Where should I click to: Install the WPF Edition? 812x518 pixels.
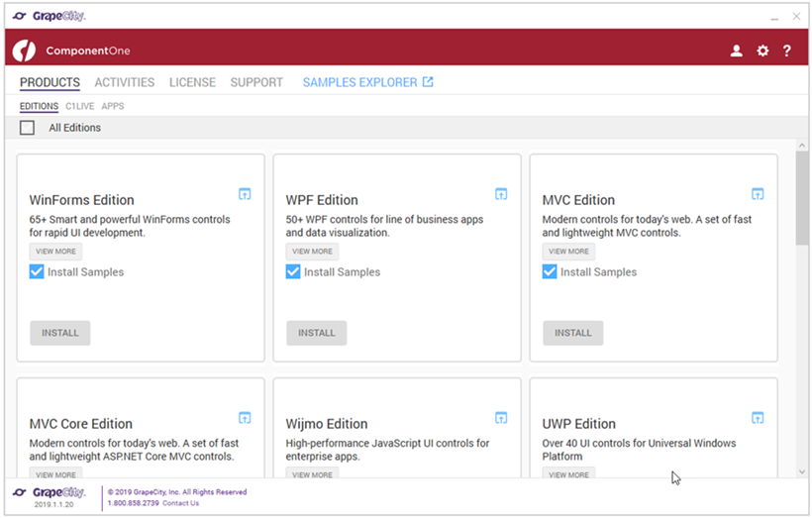click(x=317, y=333)
